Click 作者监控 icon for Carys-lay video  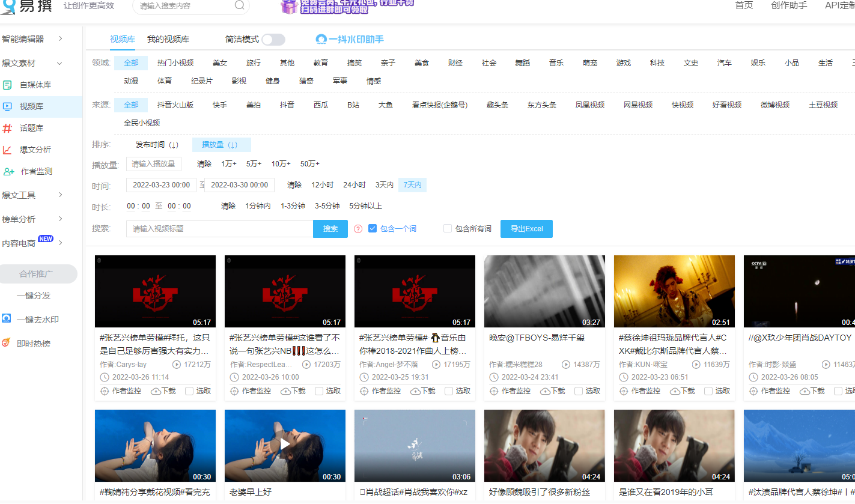(x=105, y=391)
